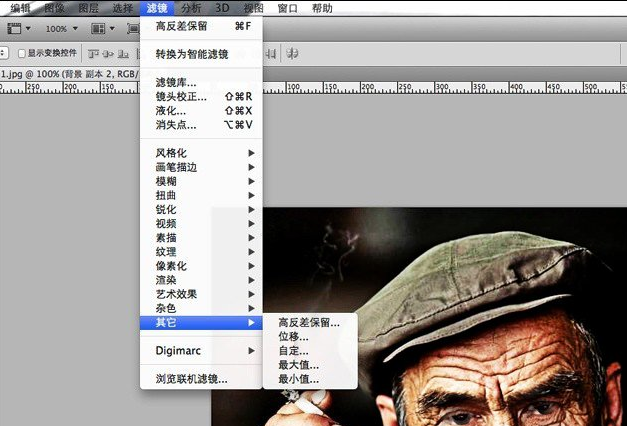Open the 分析 menu
The height and width of the screenshot is (426, 627).
[x=191, y=8]
